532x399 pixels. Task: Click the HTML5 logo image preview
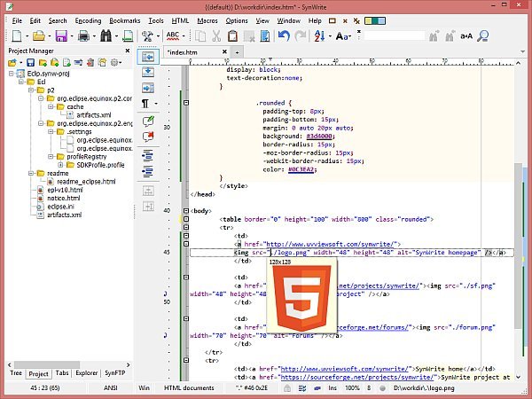point(301,298)
